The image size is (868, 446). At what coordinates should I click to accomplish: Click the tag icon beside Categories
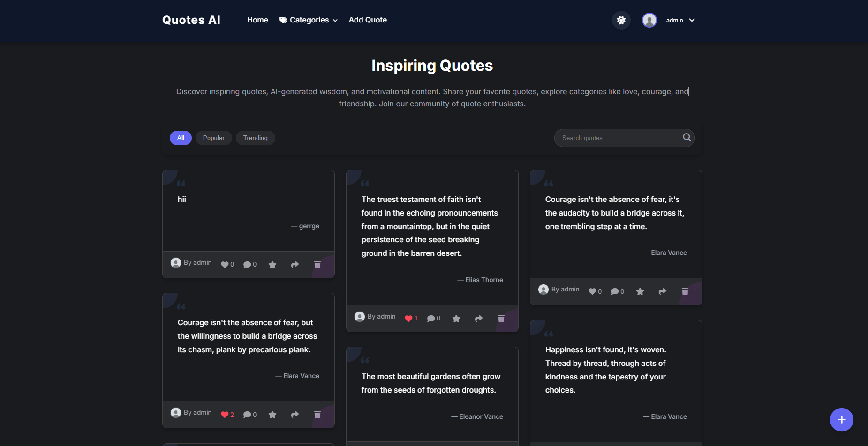tap(283, 20)
